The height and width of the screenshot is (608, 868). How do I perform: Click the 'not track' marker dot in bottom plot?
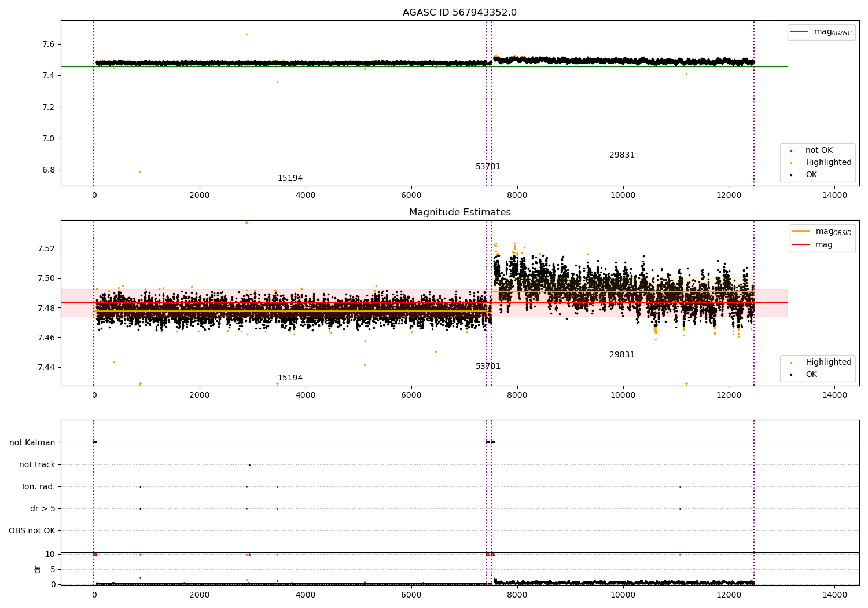tap(249, 464)
